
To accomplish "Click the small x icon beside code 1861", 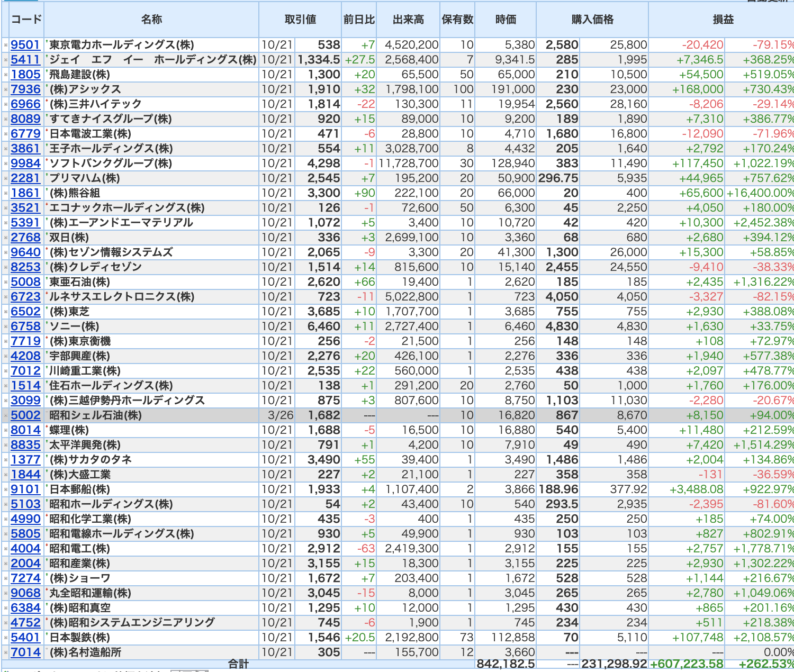I will [x=6, y=194].
